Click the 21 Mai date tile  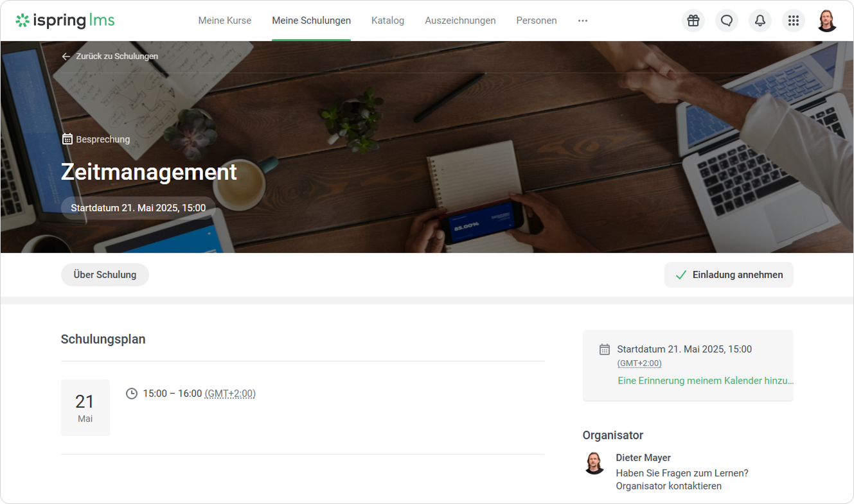tap(85, 408)
